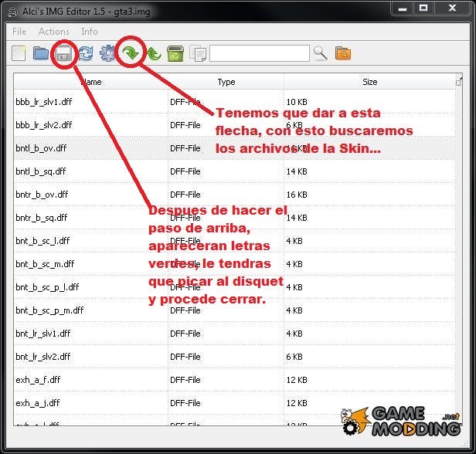This screenshot has width=476, height=454.
Task: Select the file bntr_b_sq.dff
Action: (41, 218)
